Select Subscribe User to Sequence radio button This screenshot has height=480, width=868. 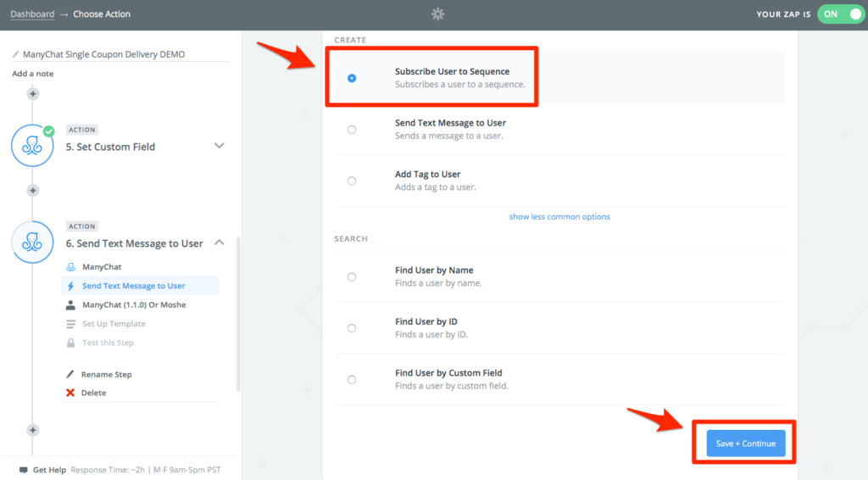pos(352,78)
